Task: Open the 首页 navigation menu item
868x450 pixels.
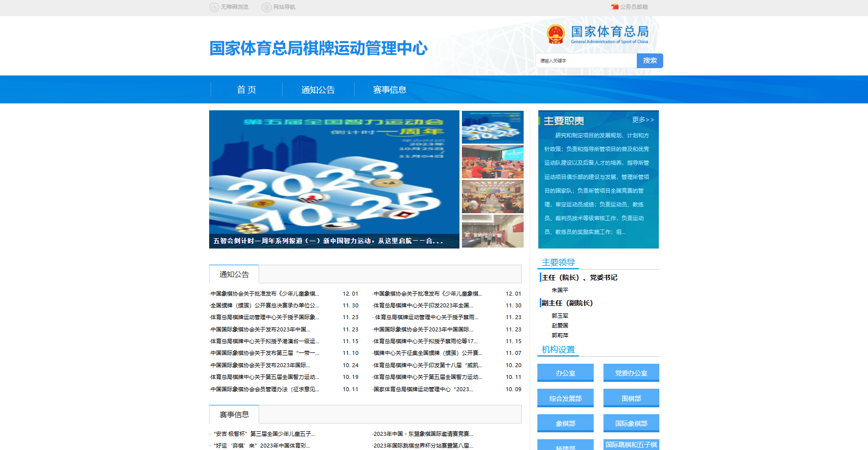Action: coord(246,90)
